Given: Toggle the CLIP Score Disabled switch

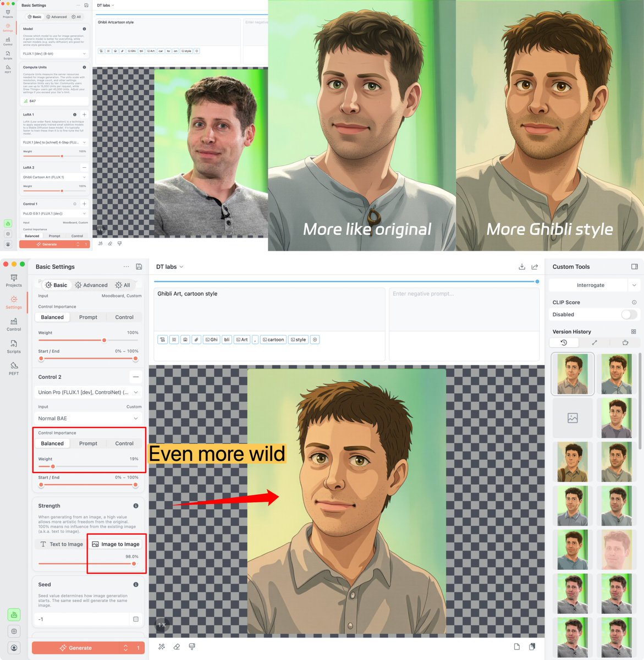Looking at the screenshot, I should pyautogui.click(x=629, y=315).
